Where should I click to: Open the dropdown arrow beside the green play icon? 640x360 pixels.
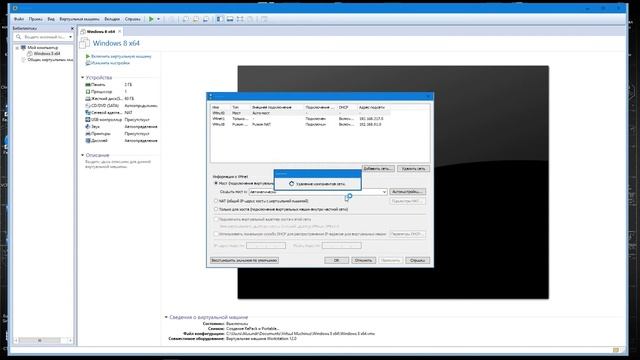[x=158, y=19]
